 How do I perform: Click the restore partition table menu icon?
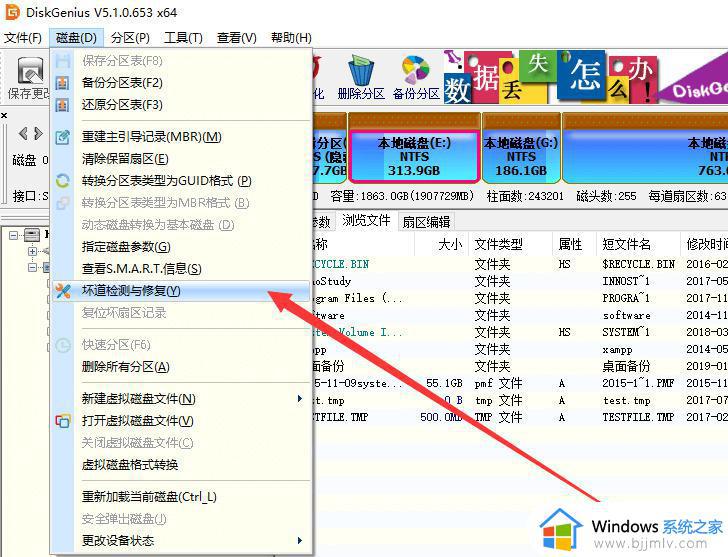pyautogui.click(x=62, y=105)
